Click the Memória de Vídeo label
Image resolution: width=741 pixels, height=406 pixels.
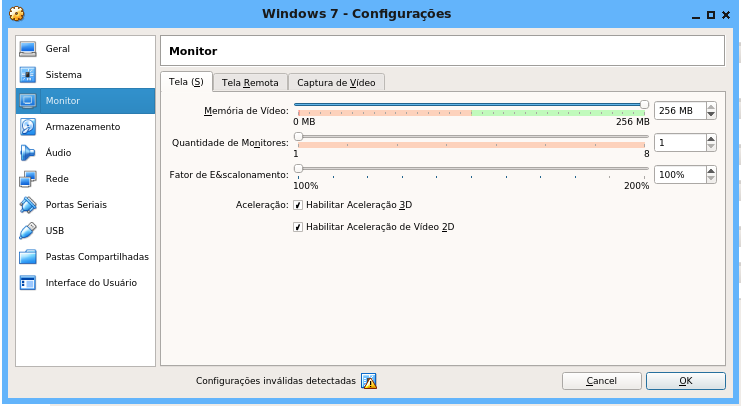(x=246, y=111)
